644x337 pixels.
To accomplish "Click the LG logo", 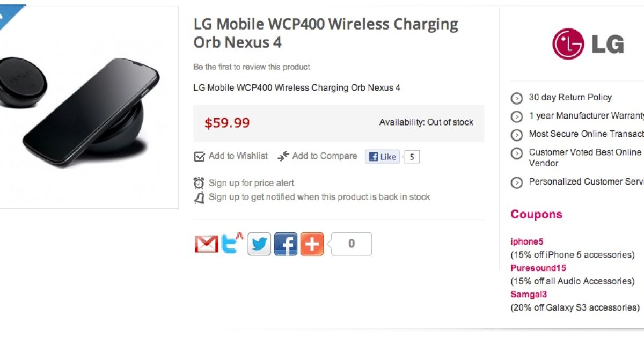I will coord(588,44).
